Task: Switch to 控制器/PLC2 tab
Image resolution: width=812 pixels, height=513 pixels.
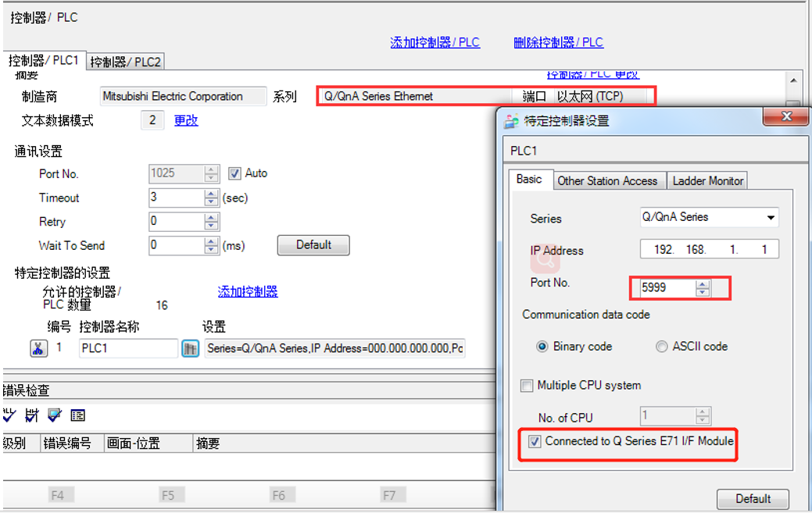Action: (x=125, y=62)
